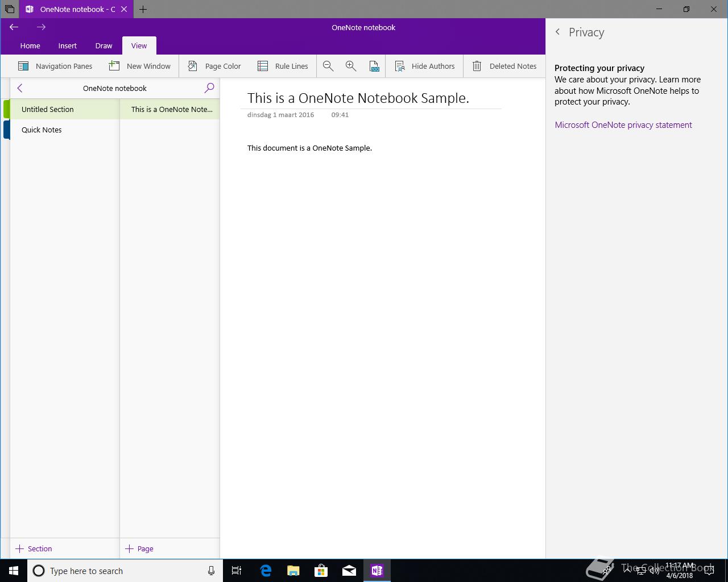
Task: Close the OneNote notebook tab
Action: pyautogui.click(x=124, y=9)
